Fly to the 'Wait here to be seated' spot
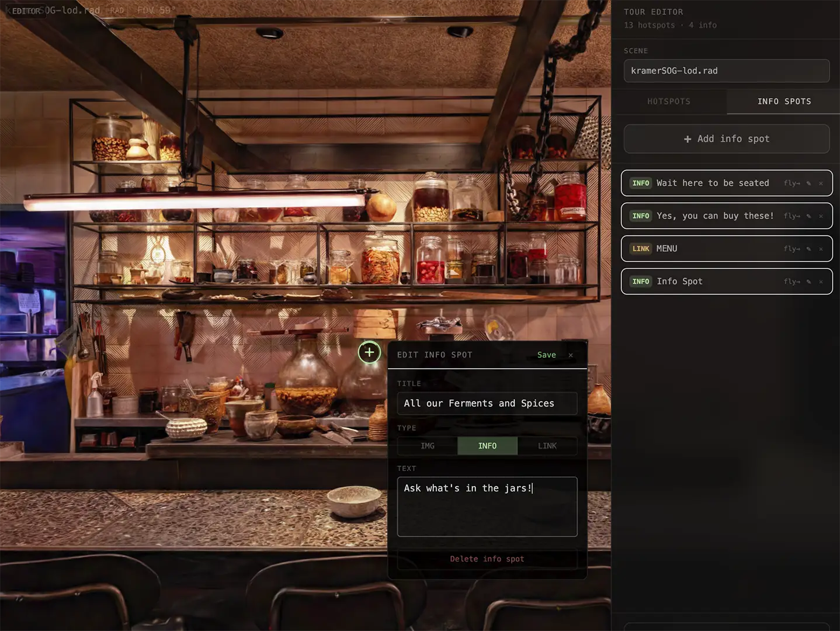Screen dimensions: 840x631 792,183
